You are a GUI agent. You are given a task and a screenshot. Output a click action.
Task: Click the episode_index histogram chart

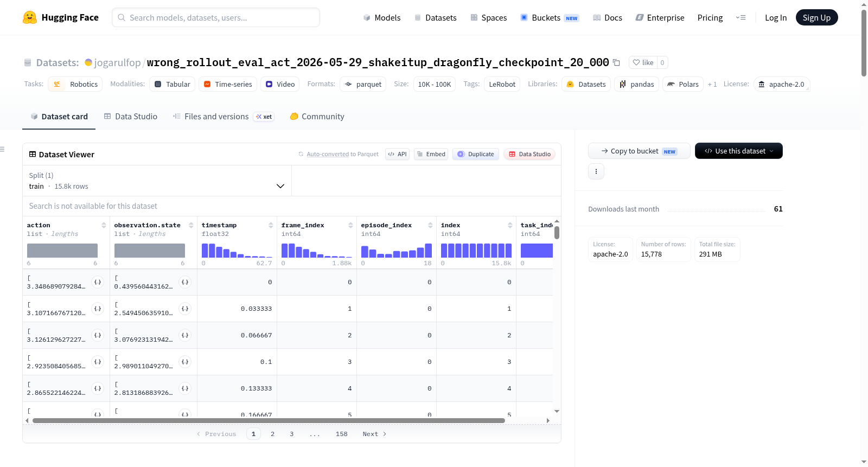point(397,251)
